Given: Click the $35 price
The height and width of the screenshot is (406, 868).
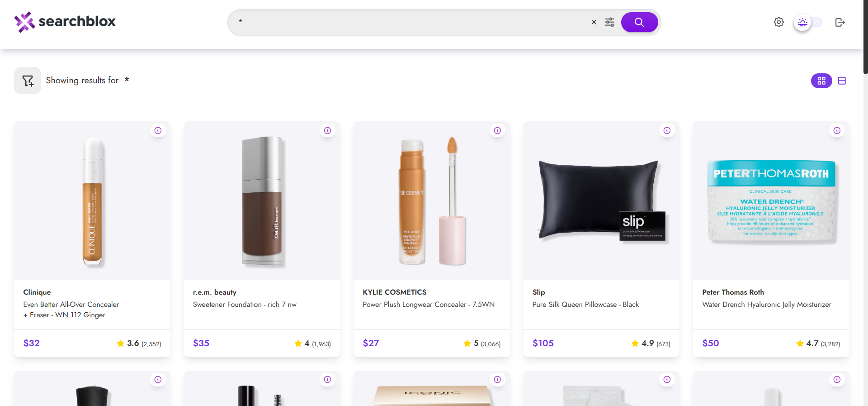Looking at the screenshot, I should [201, 343].
